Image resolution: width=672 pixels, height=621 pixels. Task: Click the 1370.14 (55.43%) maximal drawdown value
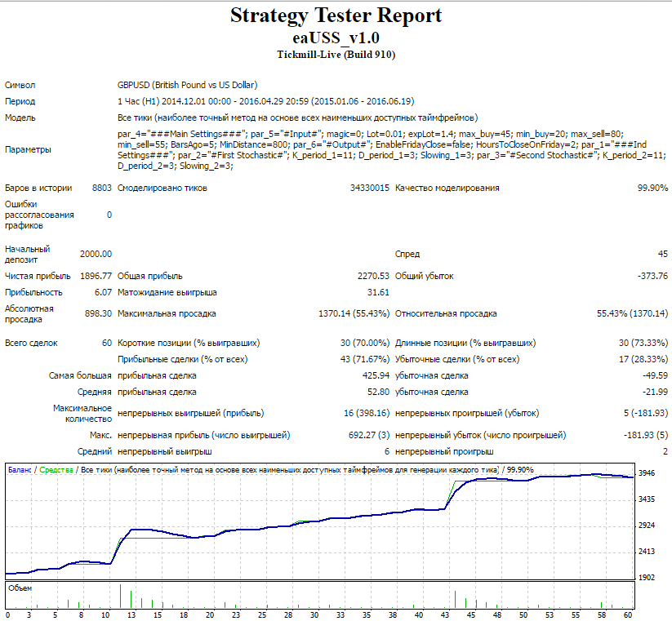point(354,313)
